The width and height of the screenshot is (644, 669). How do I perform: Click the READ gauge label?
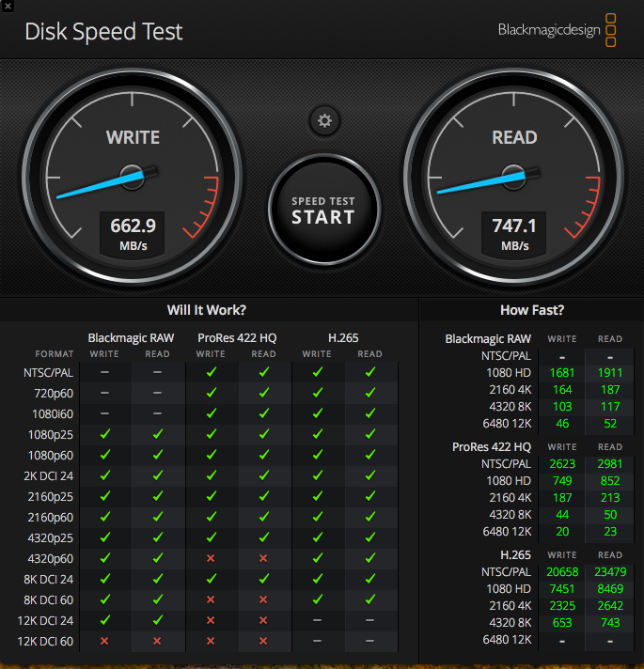514,137
